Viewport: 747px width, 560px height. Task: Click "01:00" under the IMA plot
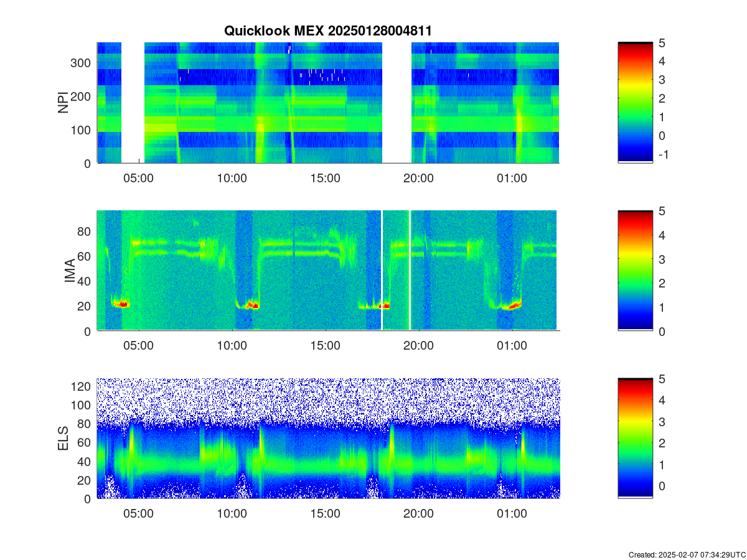[x=512, y=346]
